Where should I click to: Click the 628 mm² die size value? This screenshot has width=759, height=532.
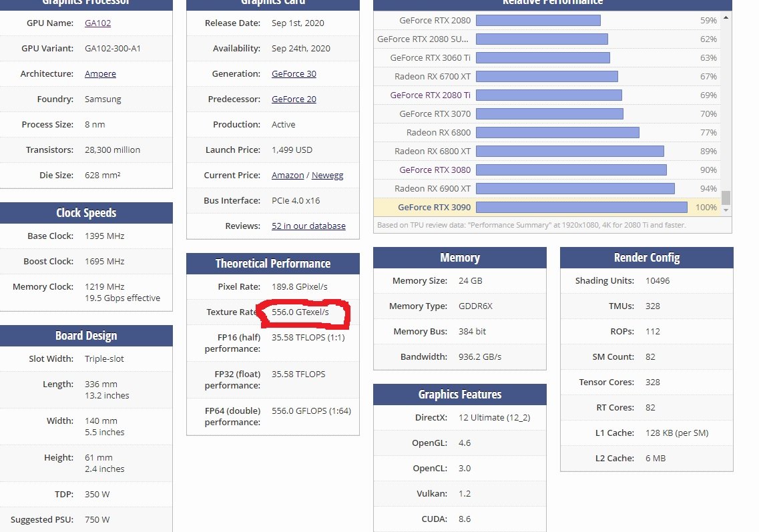(103, 176)
